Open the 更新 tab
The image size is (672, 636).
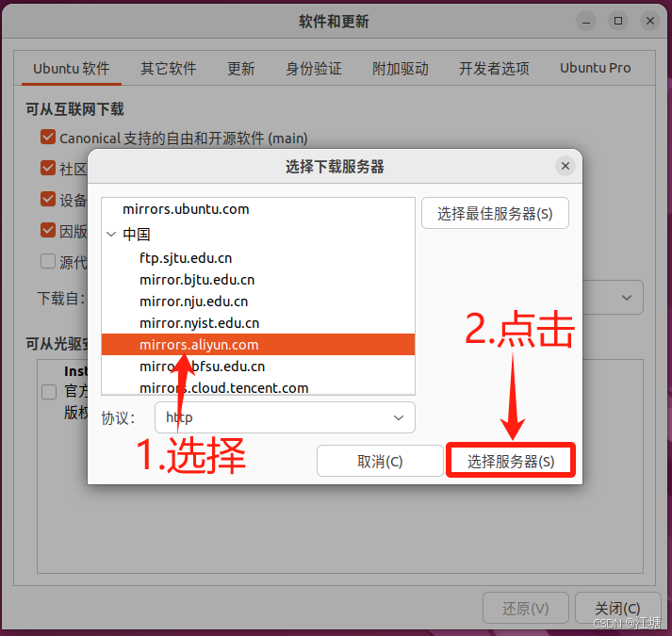pyautogui.click(x=241, y=68)
